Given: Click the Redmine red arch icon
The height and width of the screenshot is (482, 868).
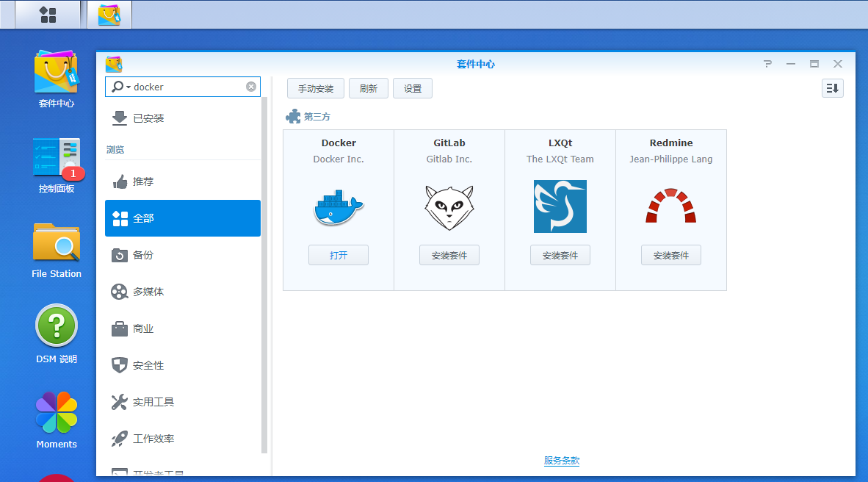Looking at the screenshot, I should point(670,206).
